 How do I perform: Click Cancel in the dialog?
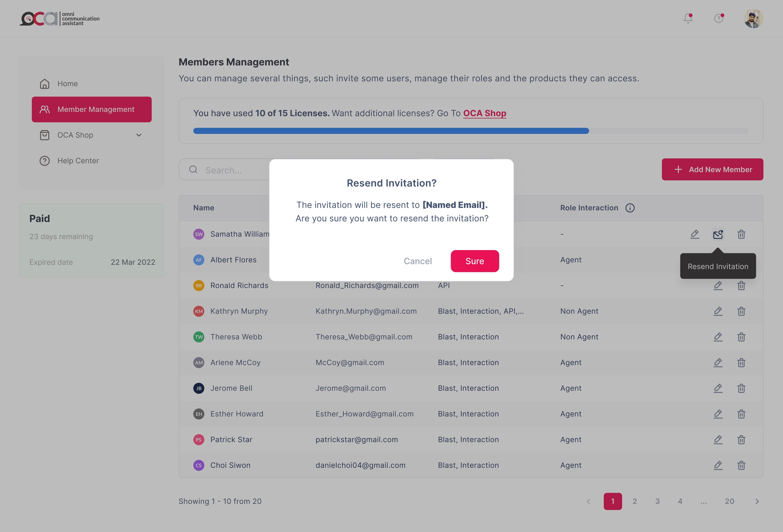pyautogui.click(x=417, y=261)
